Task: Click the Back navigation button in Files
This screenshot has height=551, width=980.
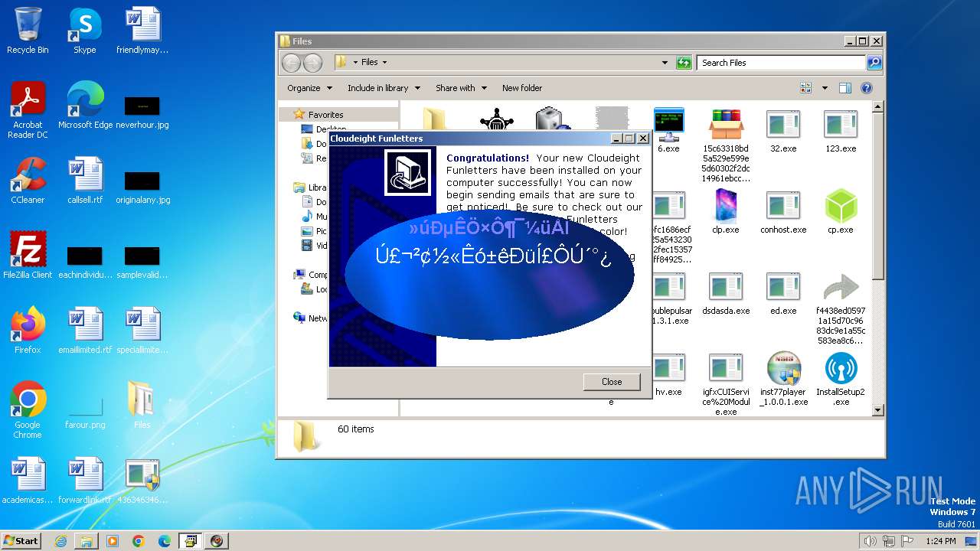Action: point(292,63)
